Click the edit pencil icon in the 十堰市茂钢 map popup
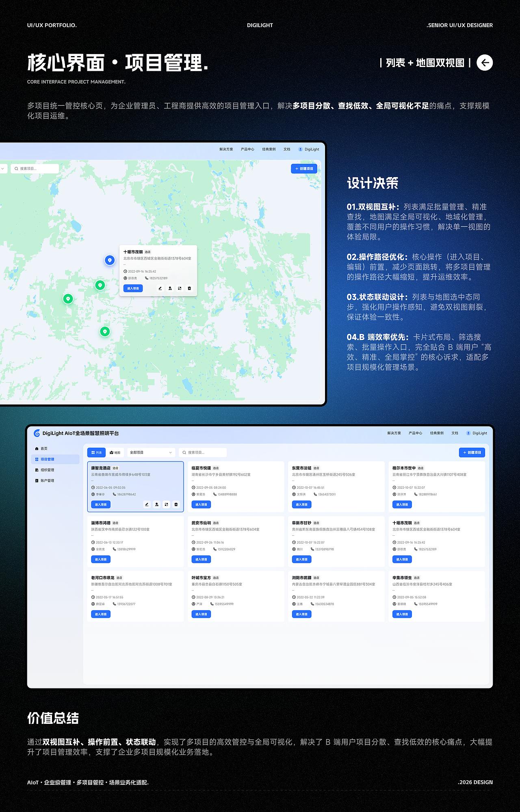 tap(160, 288)
